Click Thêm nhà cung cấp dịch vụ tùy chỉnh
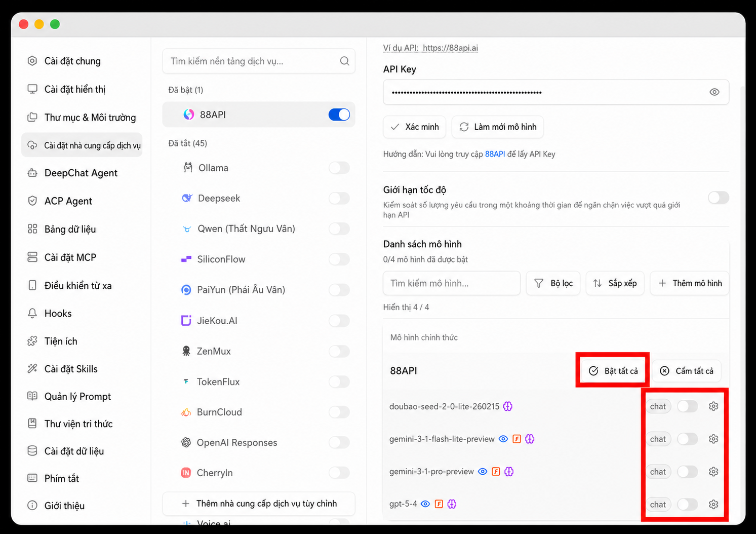756x534 pixels. coord(259,504)
